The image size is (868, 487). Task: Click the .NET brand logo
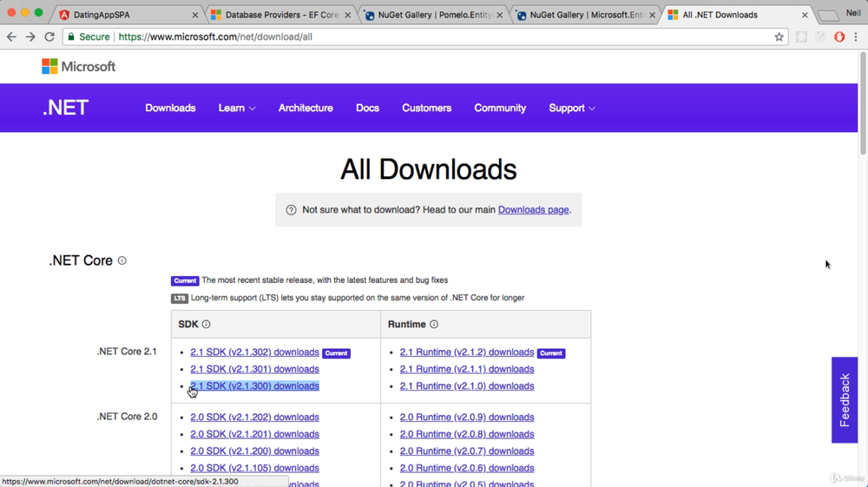(x=65, y=108)
